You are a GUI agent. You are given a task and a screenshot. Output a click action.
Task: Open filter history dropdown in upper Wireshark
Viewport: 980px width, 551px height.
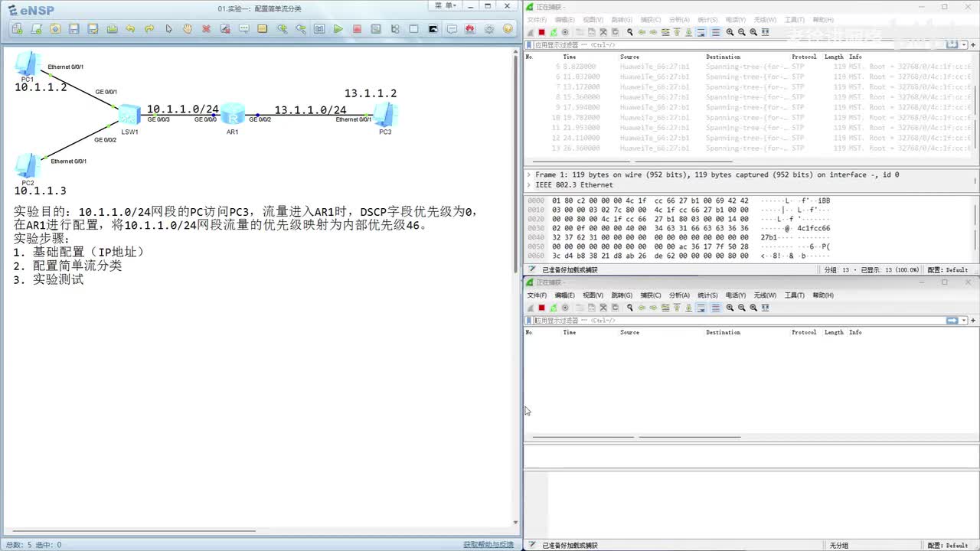[x=964, y=44]
